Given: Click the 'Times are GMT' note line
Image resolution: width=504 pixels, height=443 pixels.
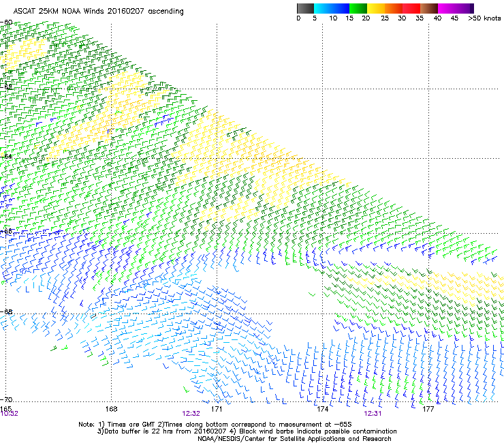Looking at the screenshot, I should pyautogui.click(x=215, y=425).
